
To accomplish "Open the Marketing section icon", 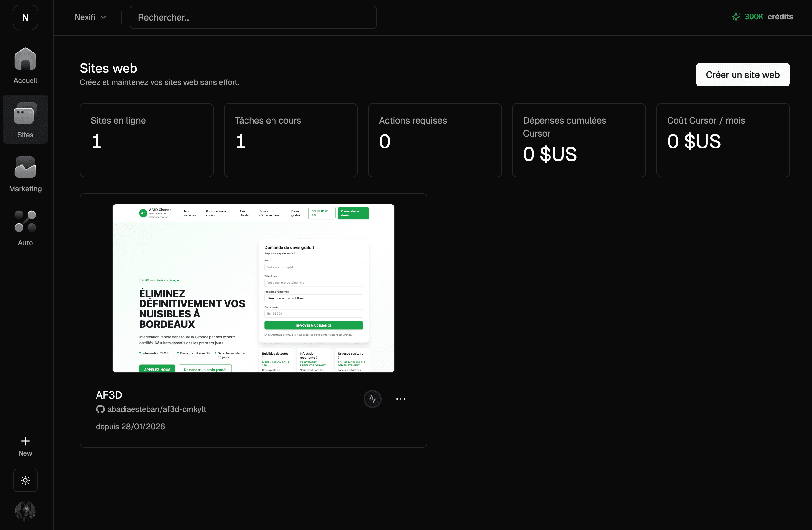I will (x=25, y=167).
